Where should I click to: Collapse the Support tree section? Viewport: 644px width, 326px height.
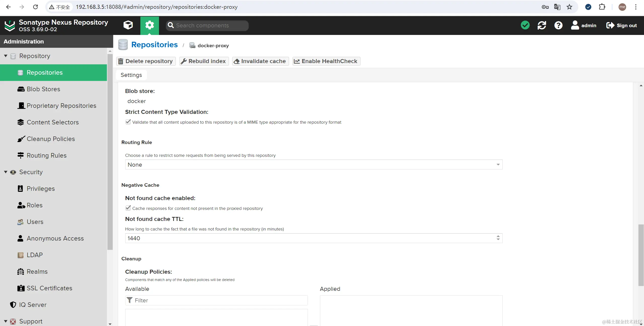click(6, 321)
